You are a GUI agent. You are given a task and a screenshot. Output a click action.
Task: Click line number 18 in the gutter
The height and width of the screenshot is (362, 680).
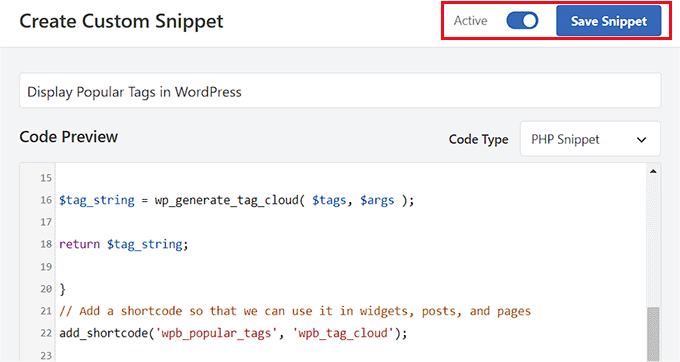click(46, 244)
